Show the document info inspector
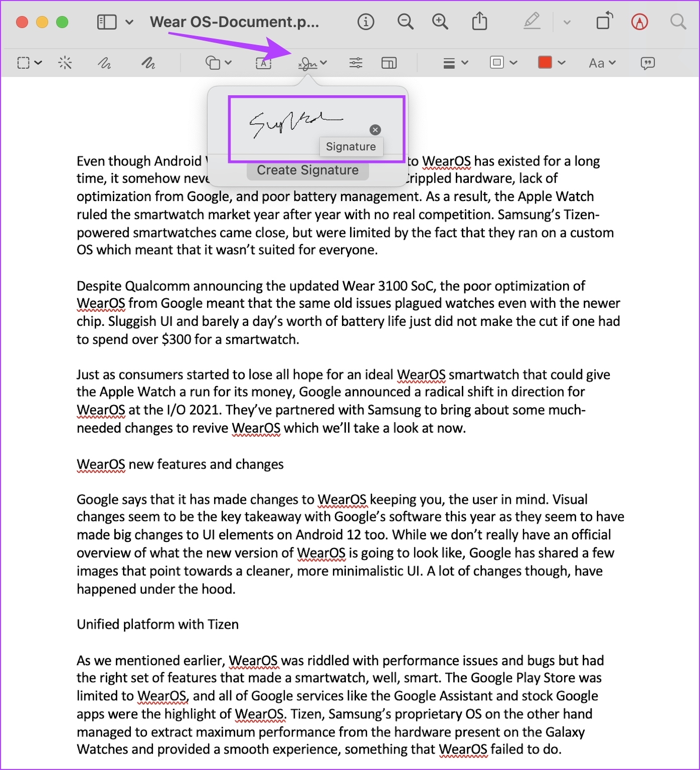 366,22
